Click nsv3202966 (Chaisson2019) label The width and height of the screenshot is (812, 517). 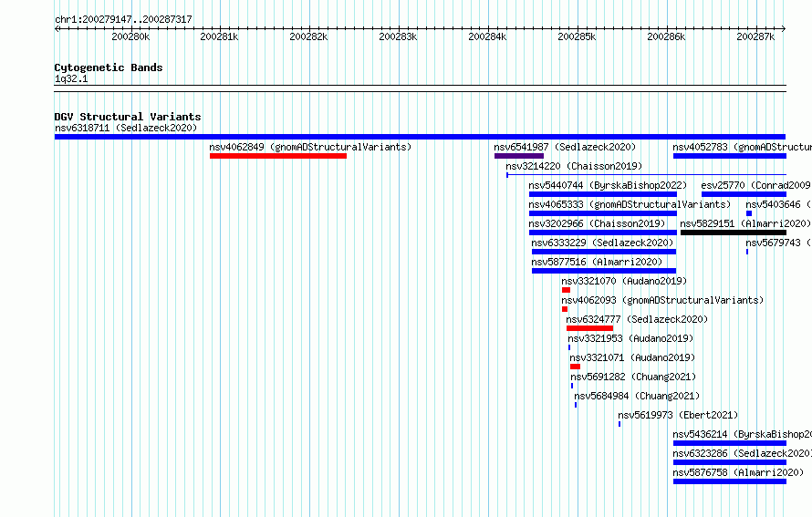pyautogui.click(x=597, y=223)
